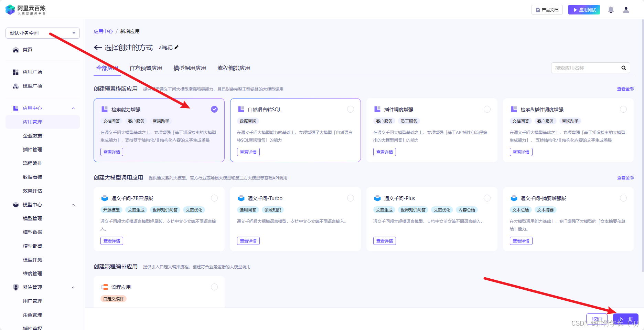Click 查看详情 on 自然语言转SQL card
This screenshot has height=330, width=644.
tap(248, 152)
